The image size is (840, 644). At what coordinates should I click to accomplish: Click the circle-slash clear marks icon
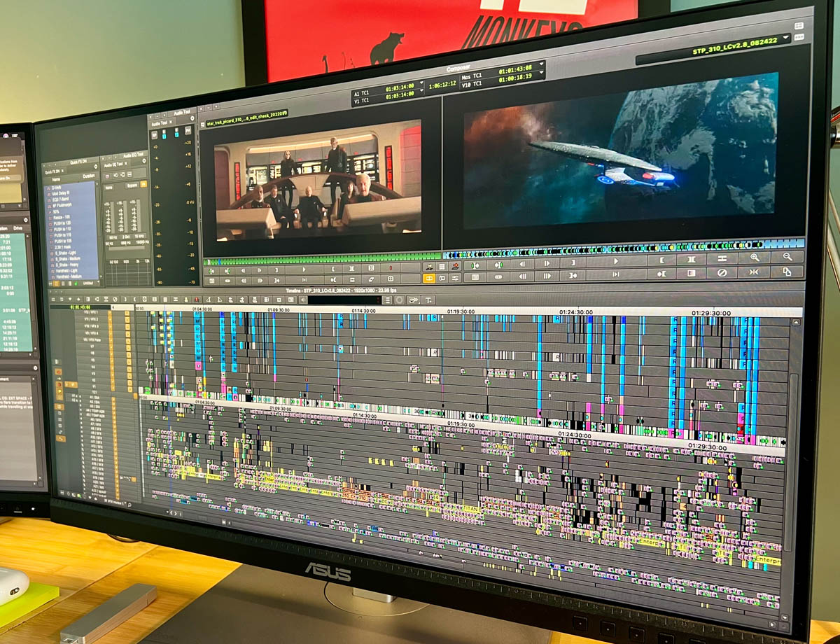[x=722, y=272]
